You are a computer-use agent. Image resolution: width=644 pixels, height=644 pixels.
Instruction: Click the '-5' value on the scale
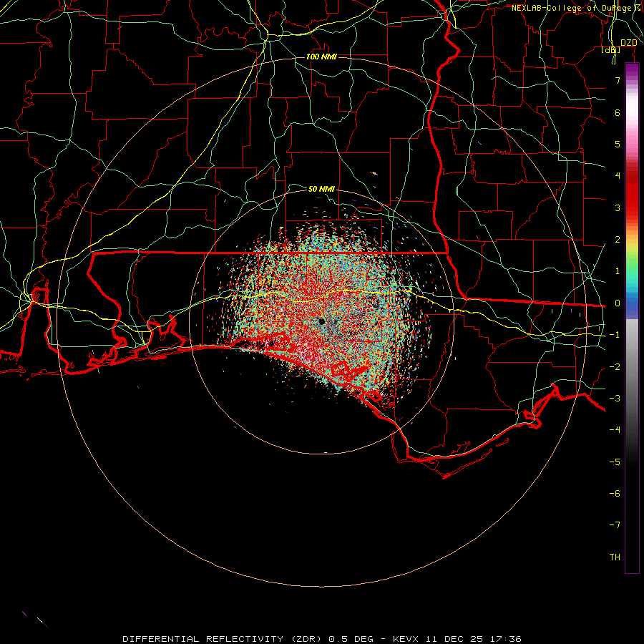615,462
